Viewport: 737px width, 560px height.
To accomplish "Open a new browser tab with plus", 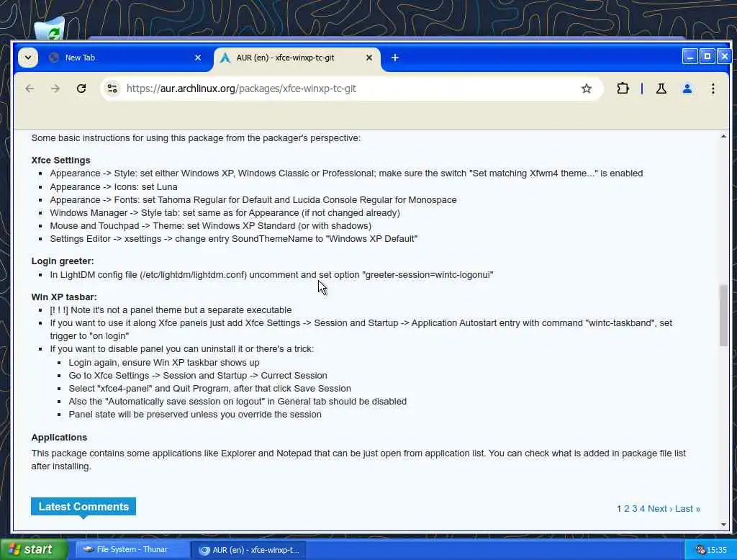I will [395, 58].
